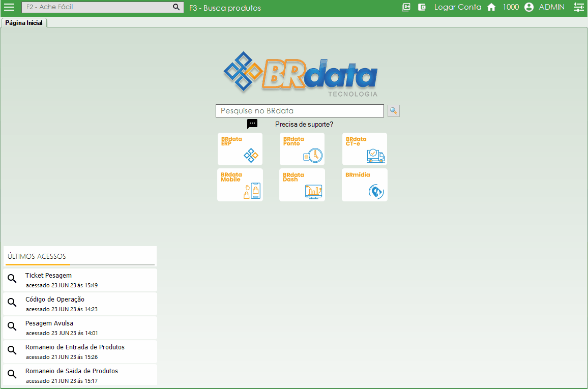Open the BRdata Ponto tile

coord(302,149)
